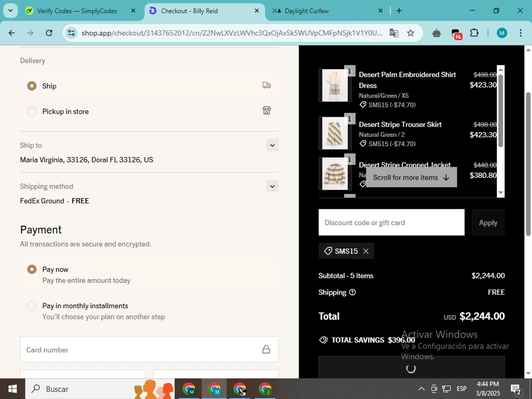Click the total savings tag icon
Image resolution: width=532 pixels, height=399 pixels.
click(323, 340)
